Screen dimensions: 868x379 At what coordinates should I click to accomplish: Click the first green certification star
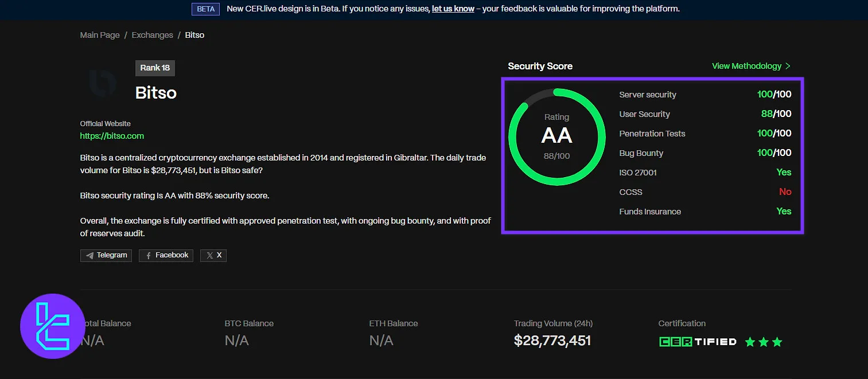pos(750,342)
